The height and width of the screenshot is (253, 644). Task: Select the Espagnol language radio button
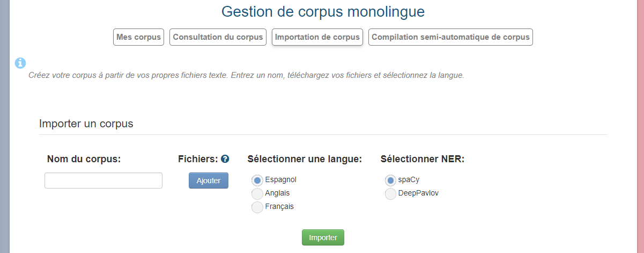pyautogui.click(x=257, y=180)
